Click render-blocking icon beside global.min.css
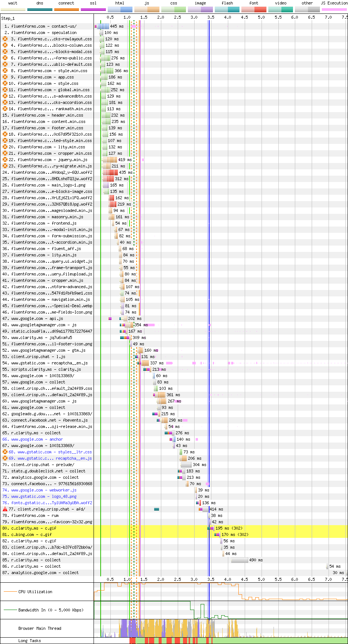348x644 pixels. [x=5, y=90]
